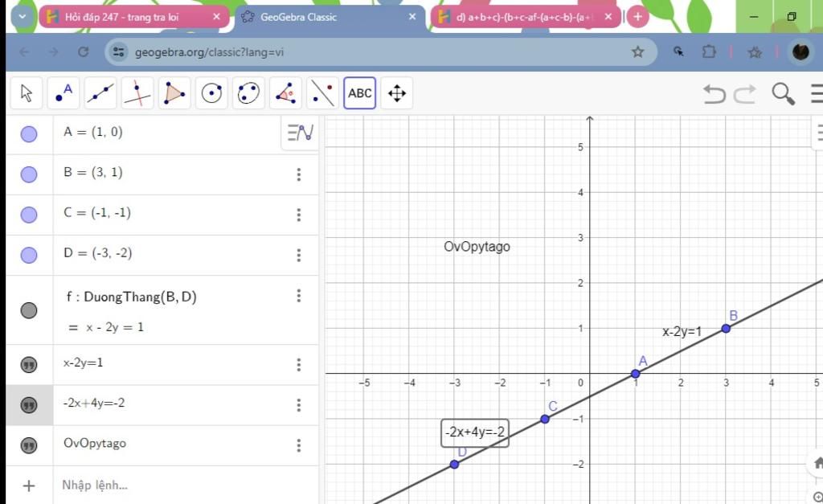
Task: Open the GeoGebra hamburger menu
Action: tap(817, 93)
